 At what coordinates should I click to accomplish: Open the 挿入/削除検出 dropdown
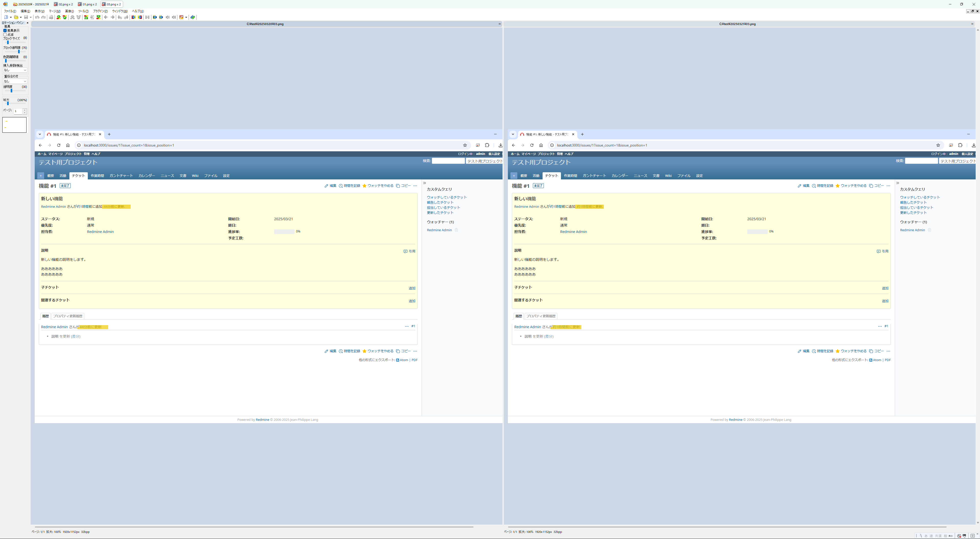pyautogui.click(x=15, y=70)
